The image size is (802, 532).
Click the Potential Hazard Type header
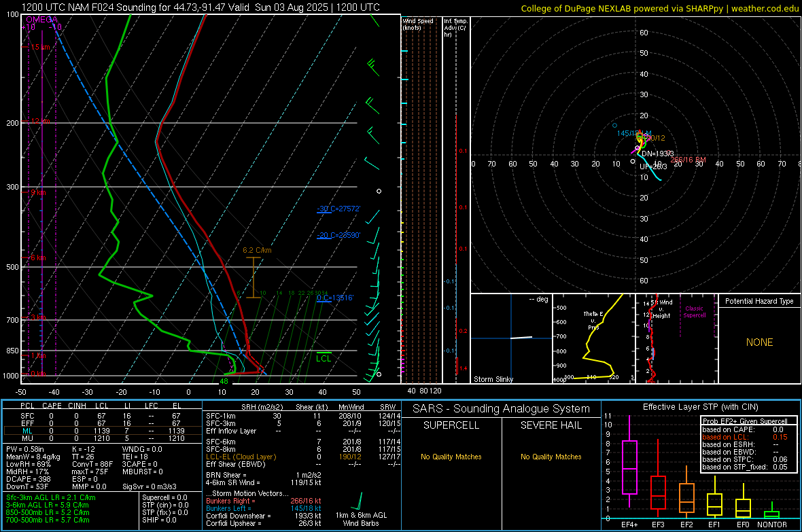click(x=759, y=301)
